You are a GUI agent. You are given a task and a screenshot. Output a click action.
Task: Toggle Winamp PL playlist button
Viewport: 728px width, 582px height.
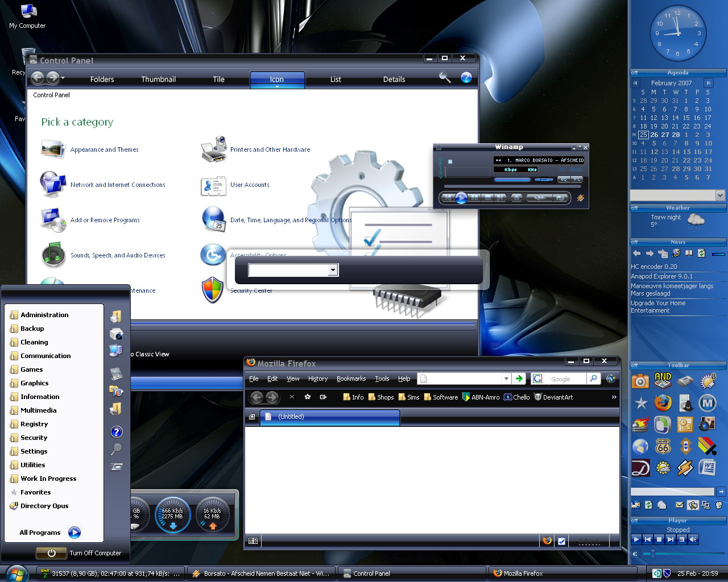tap(577, 179)
